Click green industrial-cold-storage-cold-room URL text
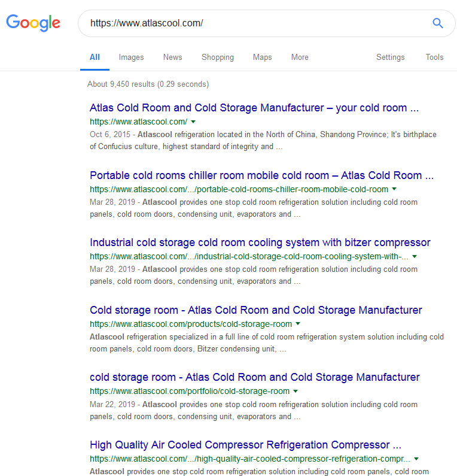 (x=249, y=256)
